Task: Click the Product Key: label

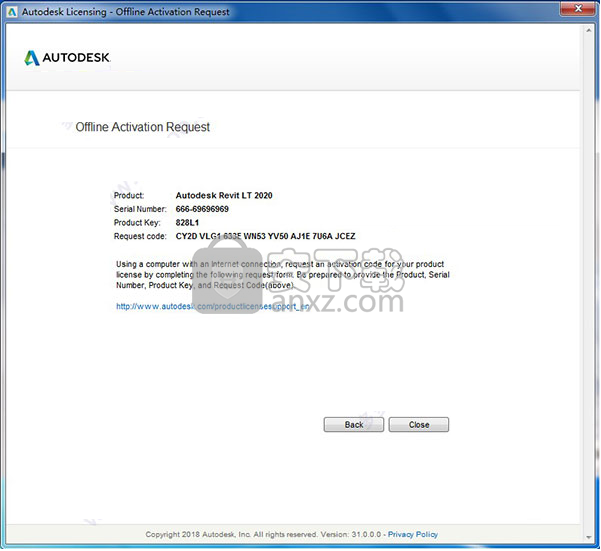Action: point(137,223)
